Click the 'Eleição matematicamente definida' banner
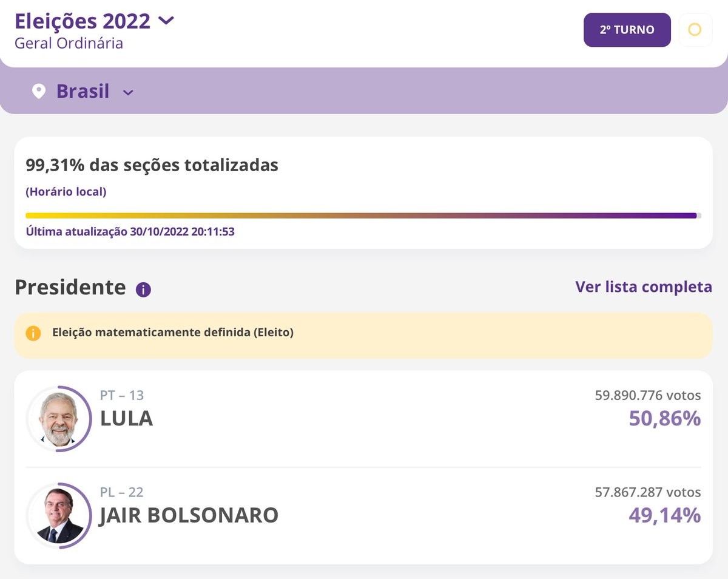This screenshot has height=579, width=728. tap(363, 335)
